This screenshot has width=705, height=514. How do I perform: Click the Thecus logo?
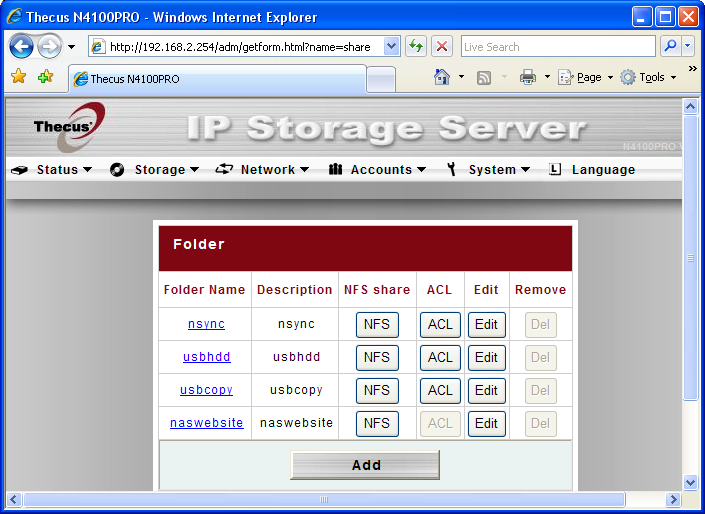tap(65, 127)
